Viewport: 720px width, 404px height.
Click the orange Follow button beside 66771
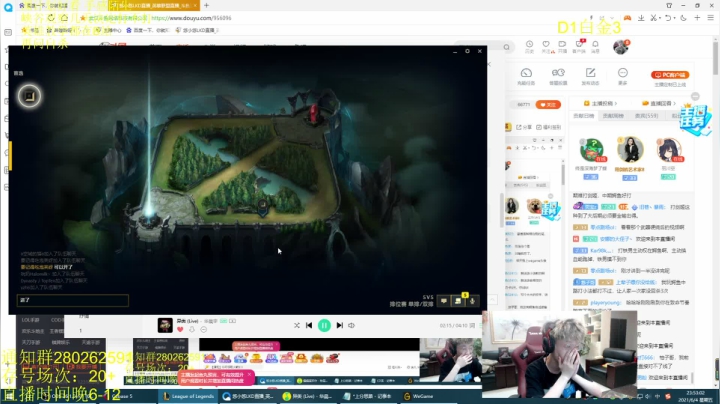[548, 105]
